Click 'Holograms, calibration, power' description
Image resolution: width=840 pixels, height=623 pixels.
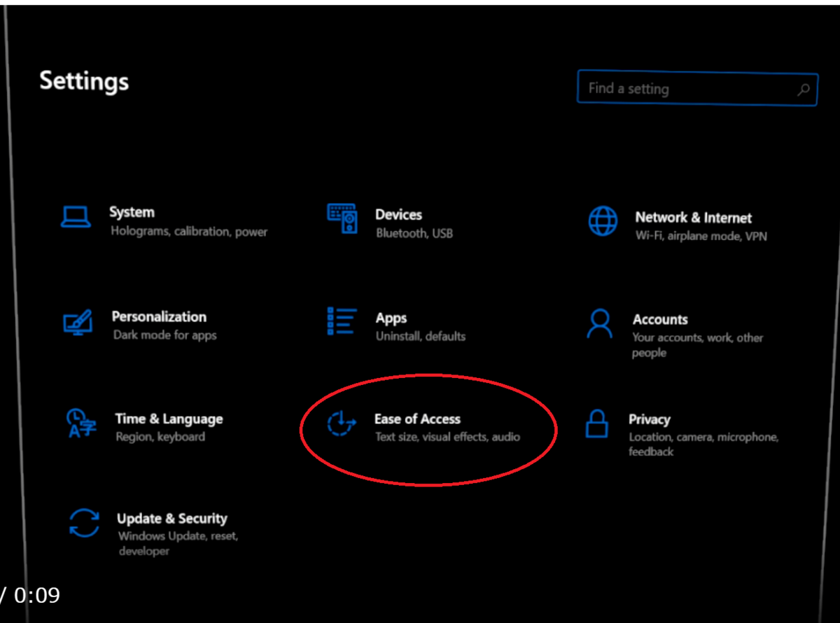point(189,232)
